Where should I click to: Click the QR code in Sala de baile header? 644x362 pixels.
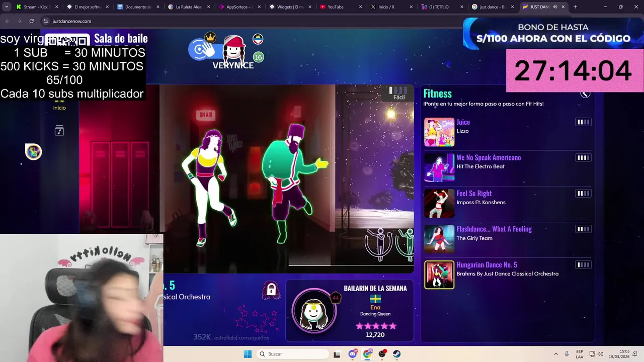67,40
